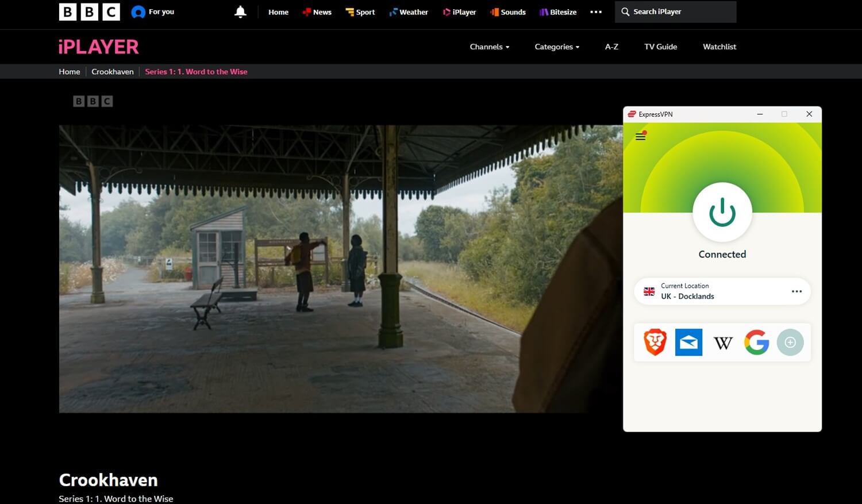Expand the Channels dropdown

489,47
